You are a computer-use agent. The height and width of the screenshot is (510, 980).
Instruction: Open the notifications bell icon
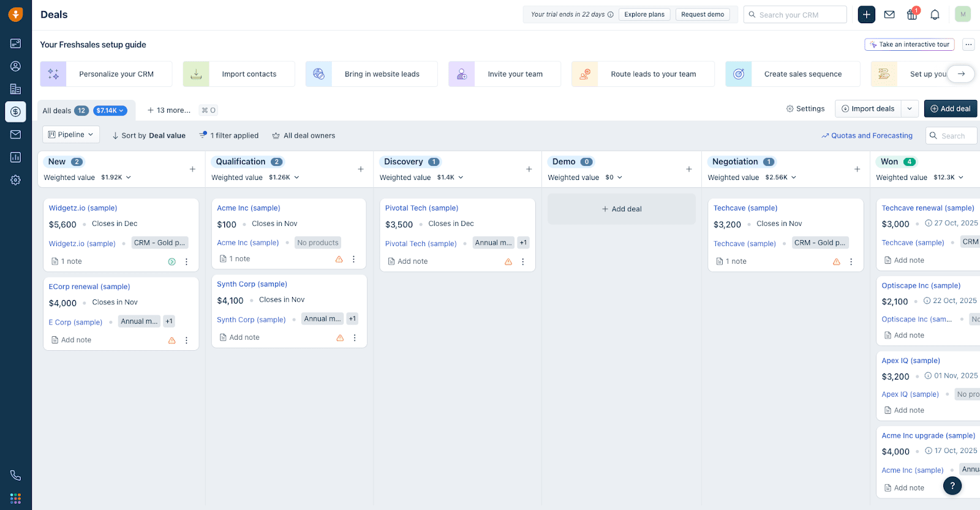(x=935, y=15)
